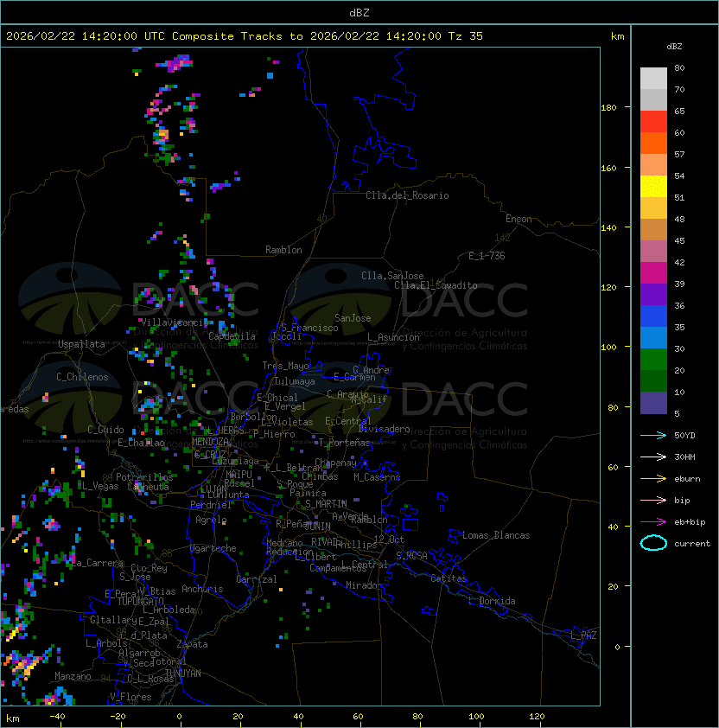Click the 'Carrizal' map label

point(257,579)
